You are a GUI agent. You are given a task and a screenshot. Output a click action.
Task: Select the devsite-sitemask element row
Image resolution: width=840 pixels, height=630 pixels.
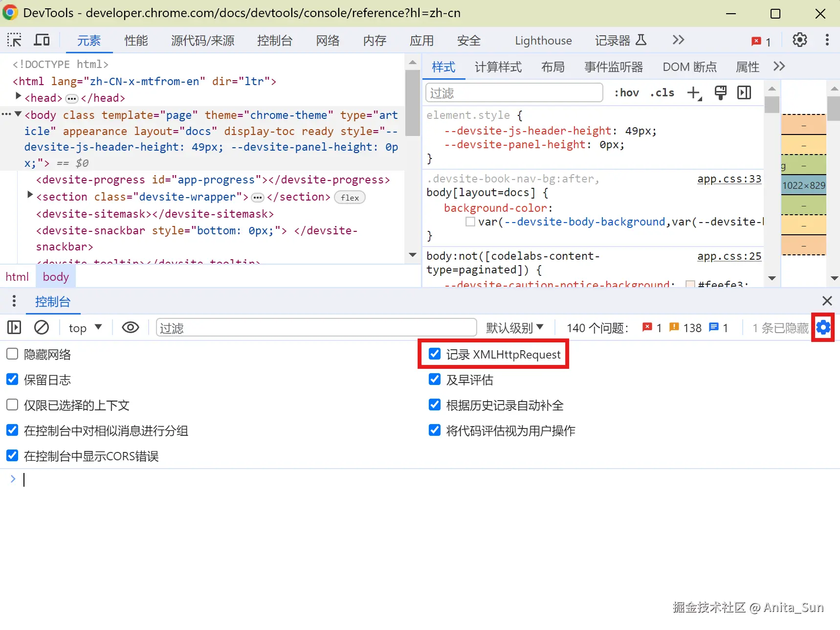[x=155, y=214]
